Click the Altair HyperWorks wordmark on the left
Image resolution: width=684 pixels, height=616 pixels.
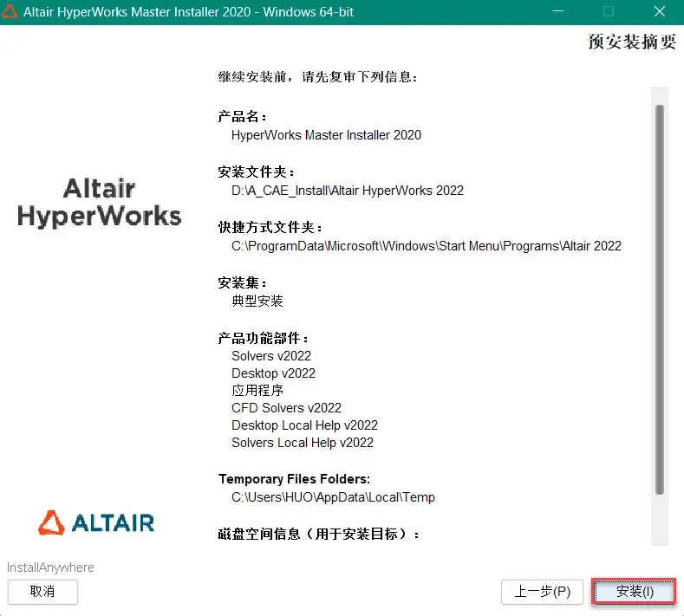pos(100,203)
